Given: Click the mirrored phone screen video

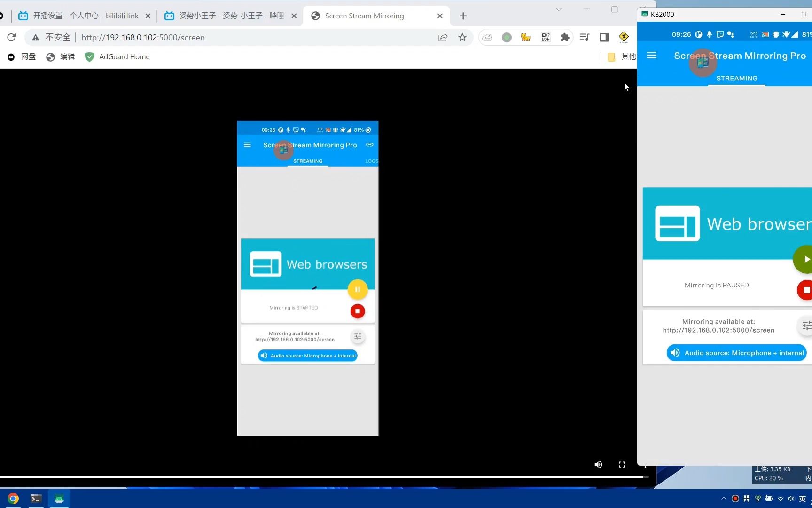Looking at the screenshot, I should tap(308, 278).
